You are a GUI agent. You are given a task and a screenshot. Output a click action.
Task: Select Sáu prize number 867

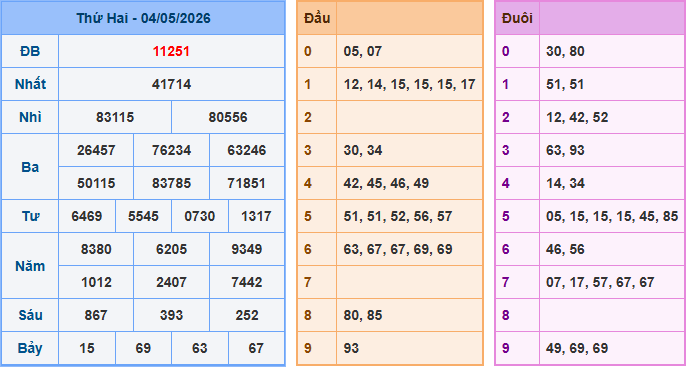[96, 315]
